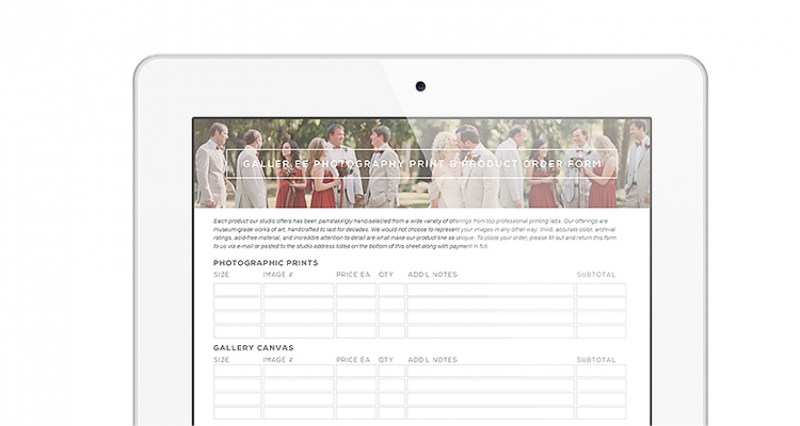This screenshot has width=800, height=426.
Task: Click second-row Price Ea field in Gallery Canvas
Action: pos(356,385)
